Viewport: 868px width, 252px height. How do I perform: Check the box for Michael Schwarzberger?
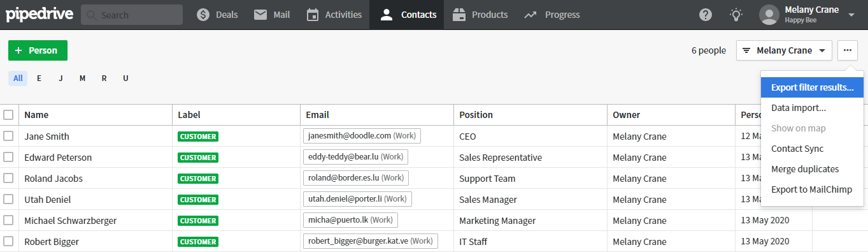coord(8,220)
